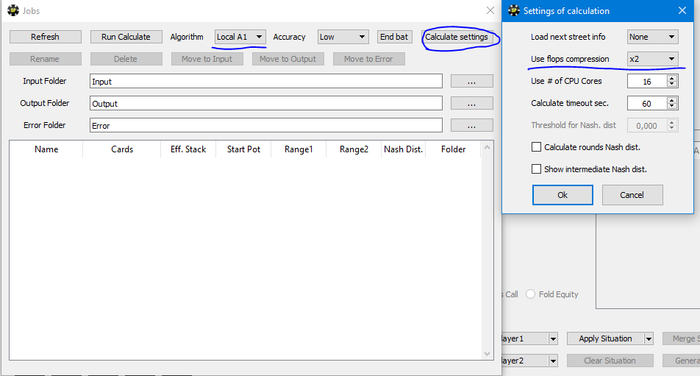Browse for Input Folder with ellipsis button
The height and width of the screenshot is (376, 700).
tap(472, 81)
